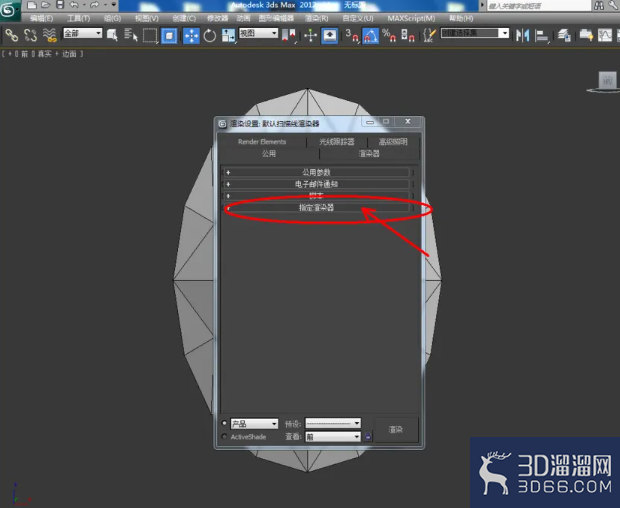The width and height of the screenshot is (620, 508).
Task: Switch to the Renderer tab
Action: coord(369,153)
